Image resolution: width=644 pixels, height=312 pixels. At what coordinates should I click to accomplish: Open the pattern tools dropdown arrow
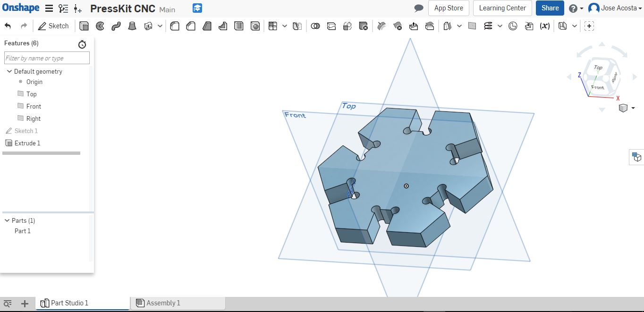(285, 26)
